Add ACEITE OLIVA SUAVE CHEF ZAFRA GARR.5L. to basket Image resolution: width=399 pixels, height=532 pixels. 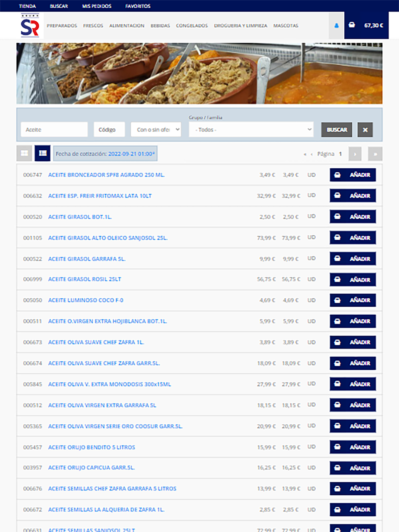coord(353,363)
